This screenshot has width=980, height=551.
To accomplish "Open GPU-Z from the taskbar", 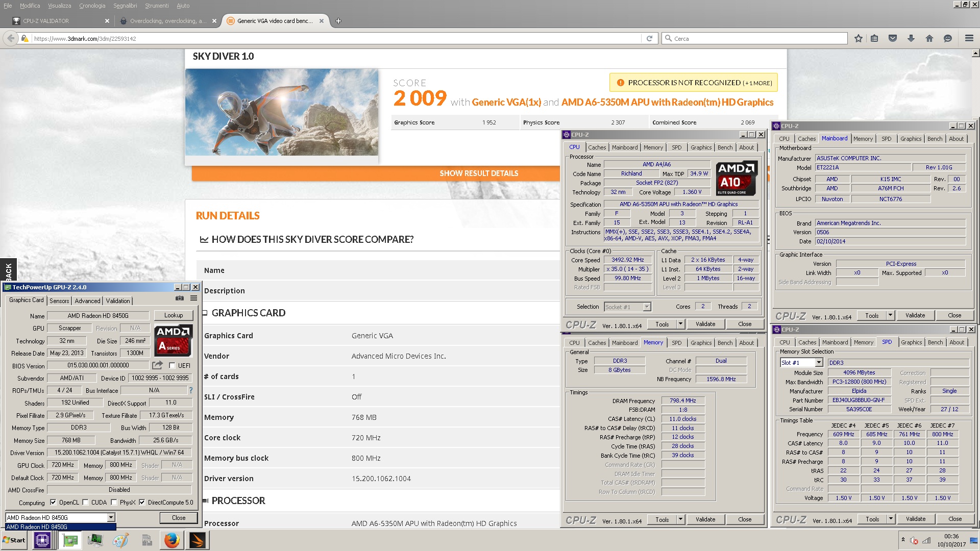I will click(70, 540).
